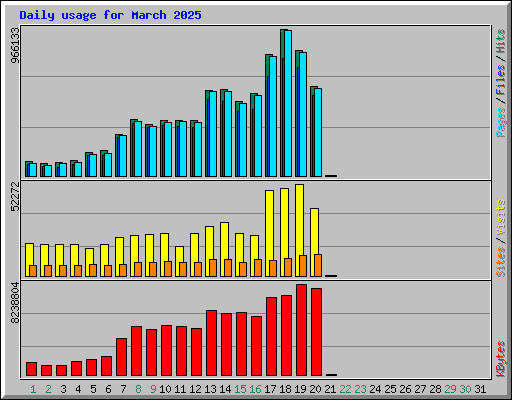
Task: Click day 28 on the x-axis
Action: [435, 389]
